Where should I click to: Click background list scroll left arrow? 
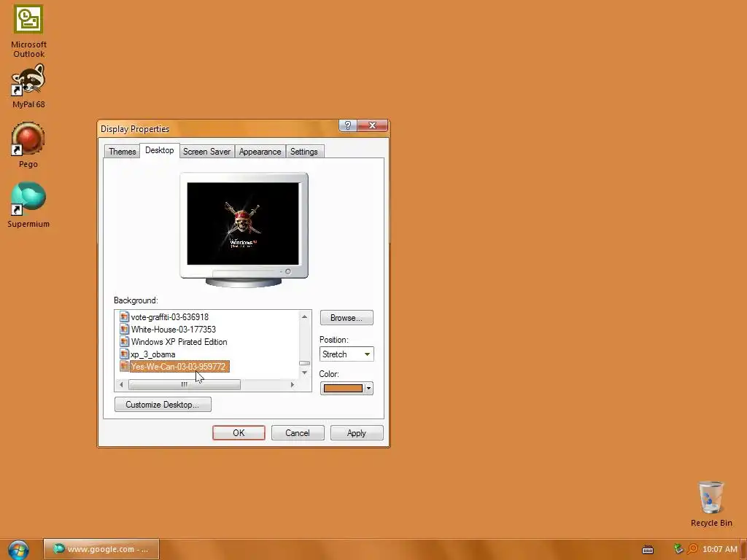tap(122, 385)
